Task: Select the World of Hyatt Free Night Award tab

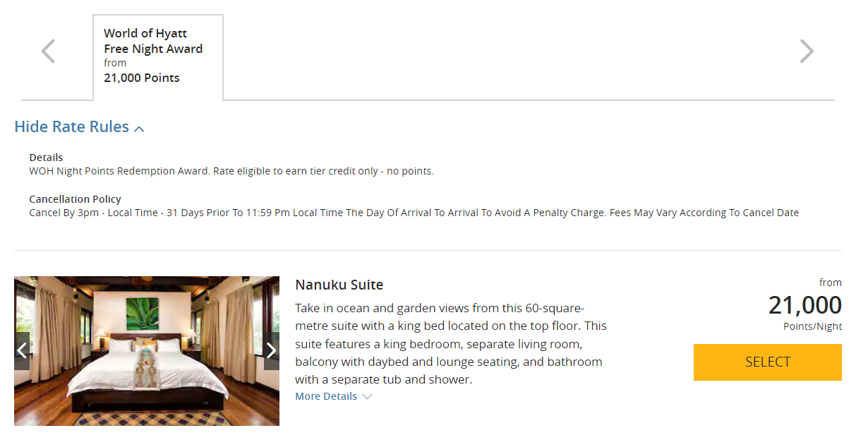Action: point(157,55)
